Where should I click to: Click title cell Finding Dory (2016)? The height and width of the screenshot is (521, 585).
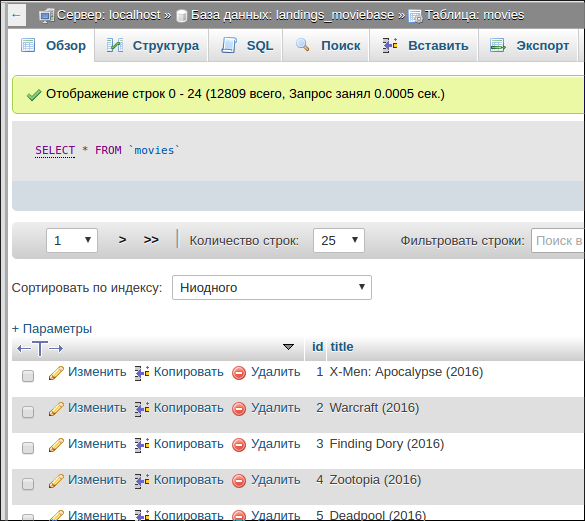[387, 444]
